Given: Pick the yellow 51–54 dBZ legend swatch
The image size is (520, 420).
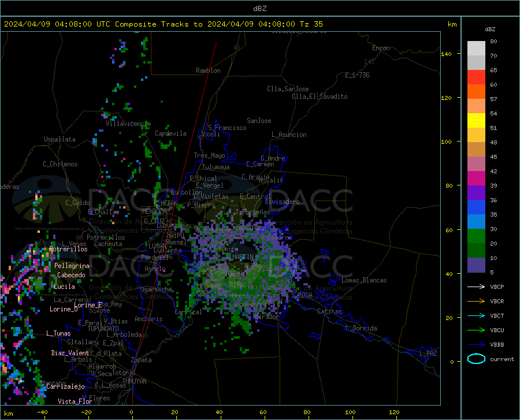Looking at the screenshot, I should point(476,121).
